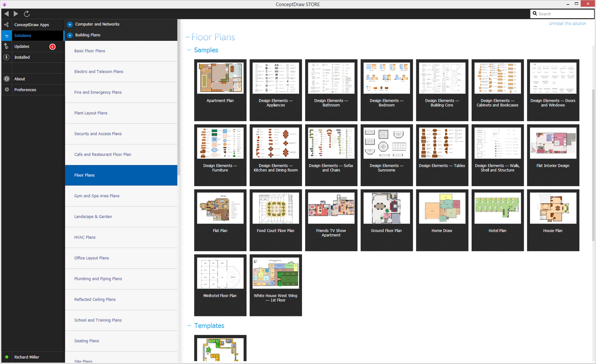This screenshot has height=364, width=596.
Task: Select Fire and Emergency Plans
Action: tap(121, 92)
